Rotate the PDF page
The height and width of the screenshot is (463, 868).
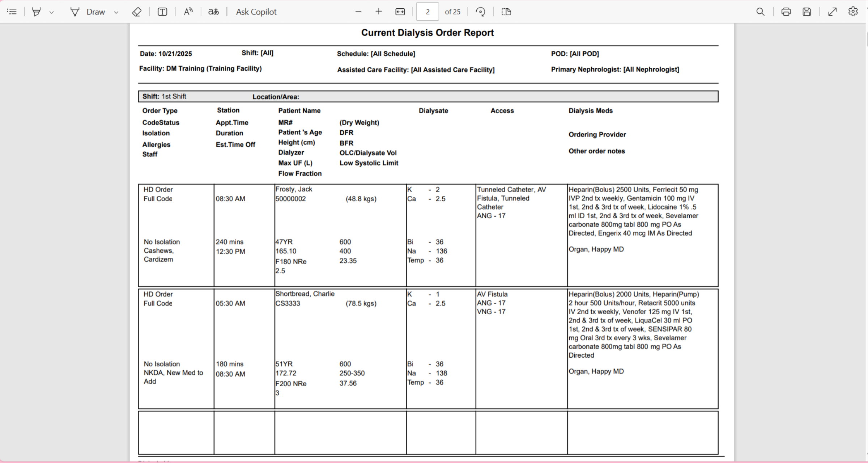480,12
